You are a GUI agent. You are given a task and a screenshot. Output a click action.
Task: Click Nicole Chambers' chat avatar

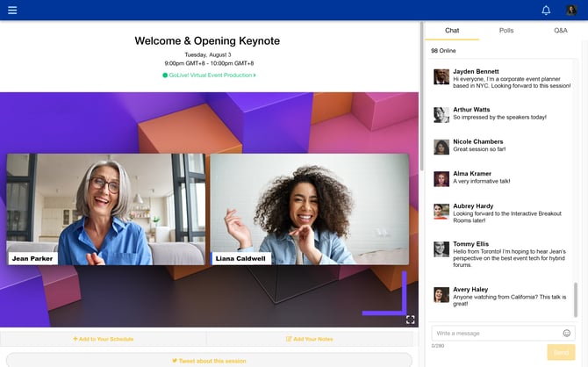tap(441, 147)
